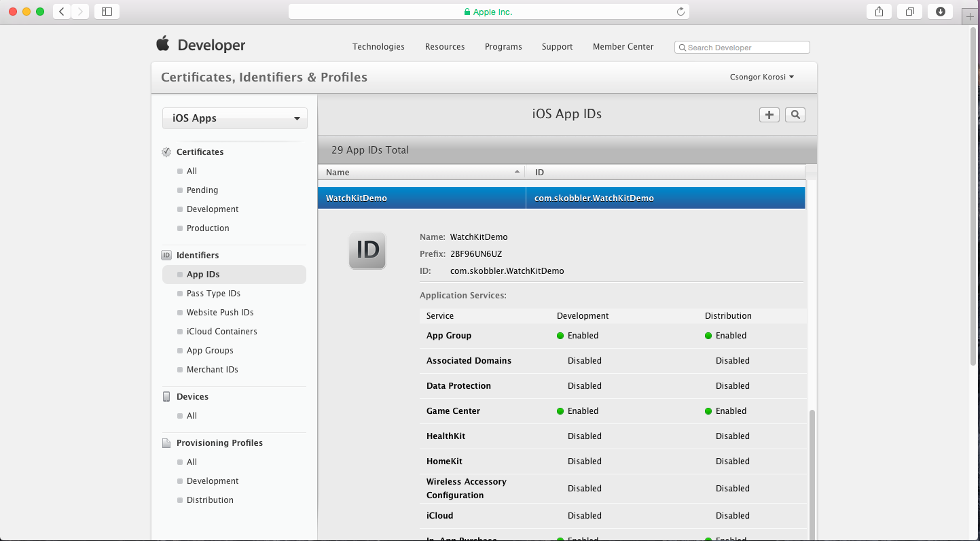Select Pass Type IDs in sidebar
This screenshot has height=541, width=980.
213,294
